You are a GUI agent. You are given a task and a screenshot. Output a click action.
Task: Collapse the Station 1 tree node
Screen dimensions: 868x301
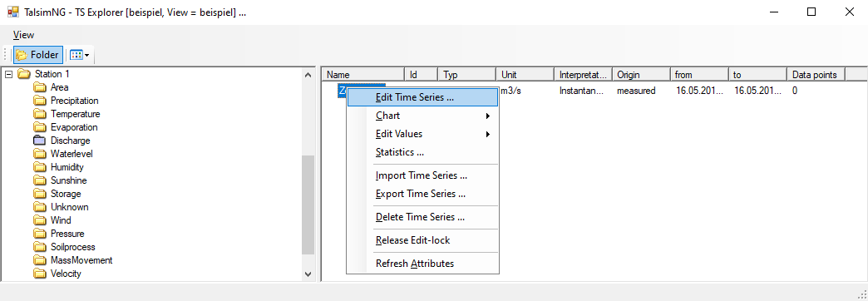tap(8, 74)
